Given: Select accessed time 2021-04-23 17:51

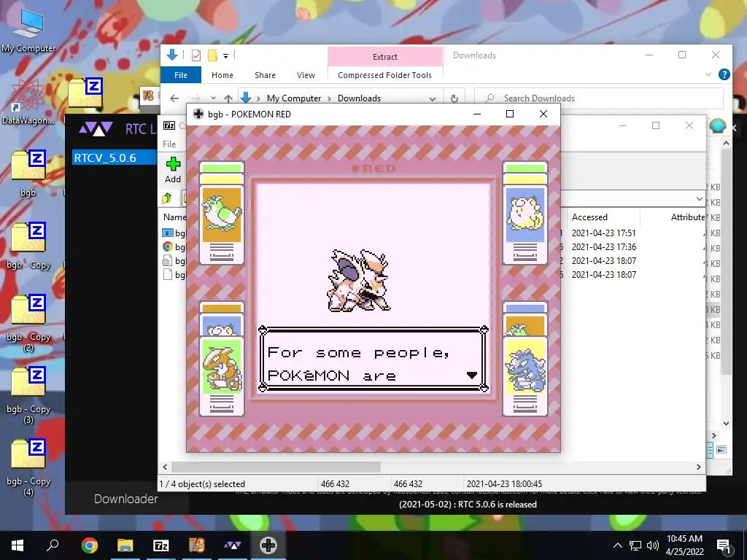Looking at the screenshot, I should (x=603, y=233).
